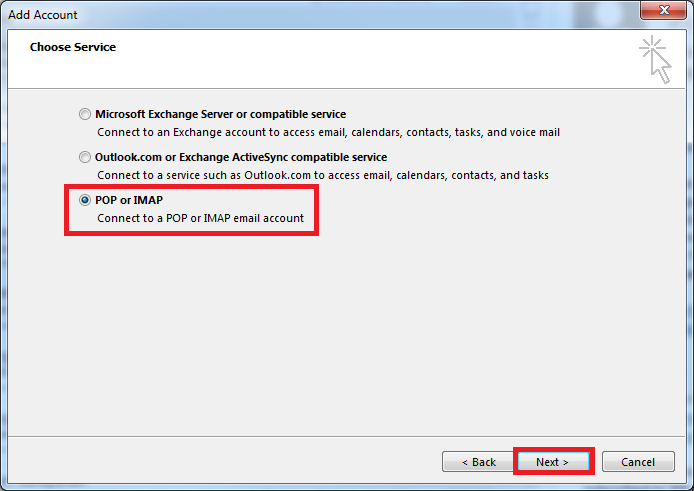
Task: Go back using the Back button
Action: click(478, 462)
